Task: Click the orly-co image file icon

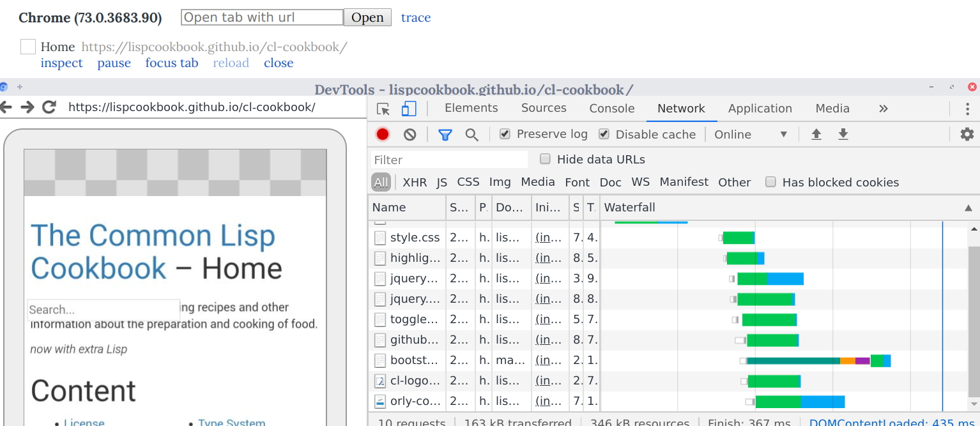Action: (x=380, y=401)
